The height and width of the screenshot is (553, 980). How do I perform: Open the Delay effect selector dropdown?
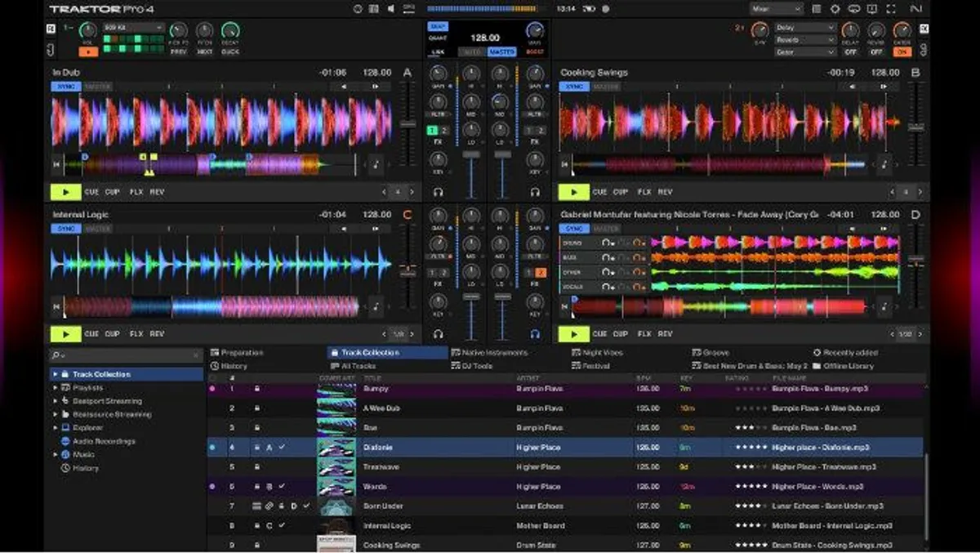(x=804, y=27)
